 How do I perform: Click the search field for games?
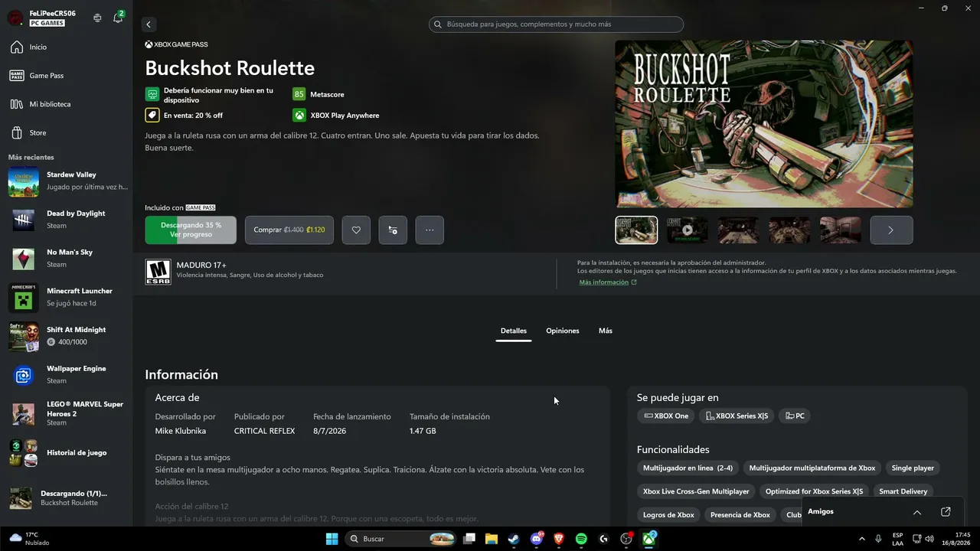[556, 24]
